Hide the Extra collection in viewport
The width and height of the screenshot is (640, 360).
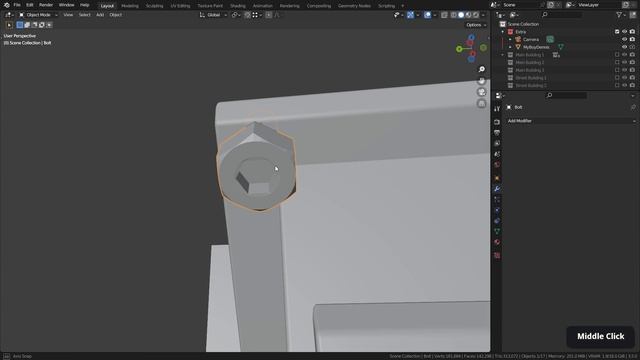(x=624, y=32)
